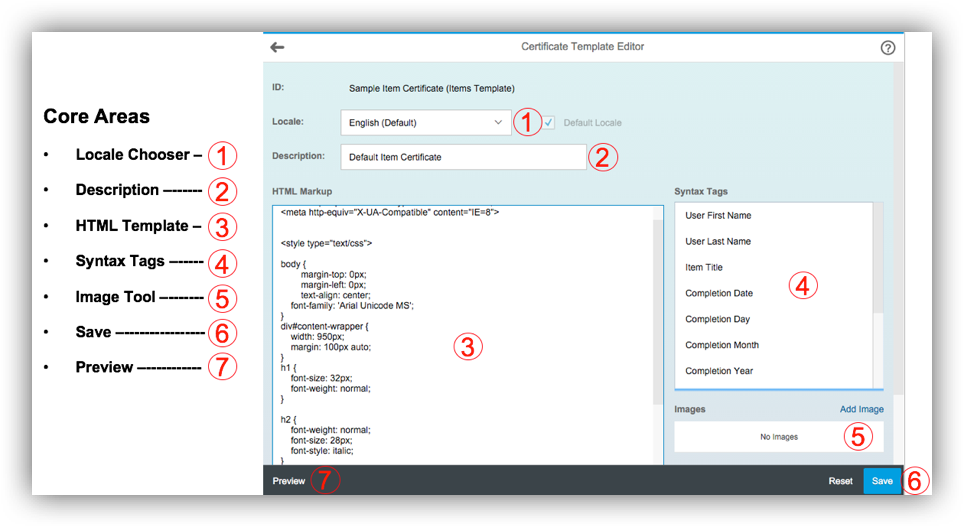Viewport: 964px width, 527px height.
Task: Open the Locale dropdown showing English (Default)
Action: [425, 122]
